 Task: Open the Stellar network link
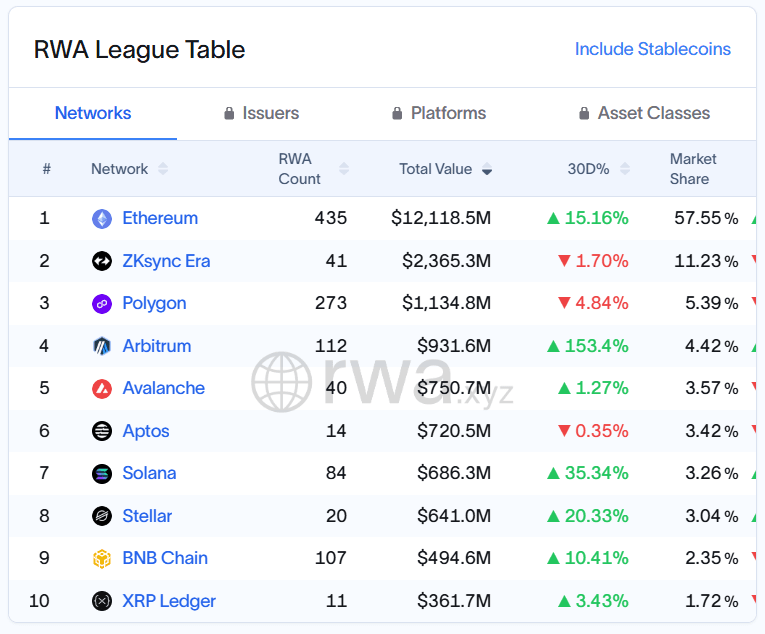point(147,516)
